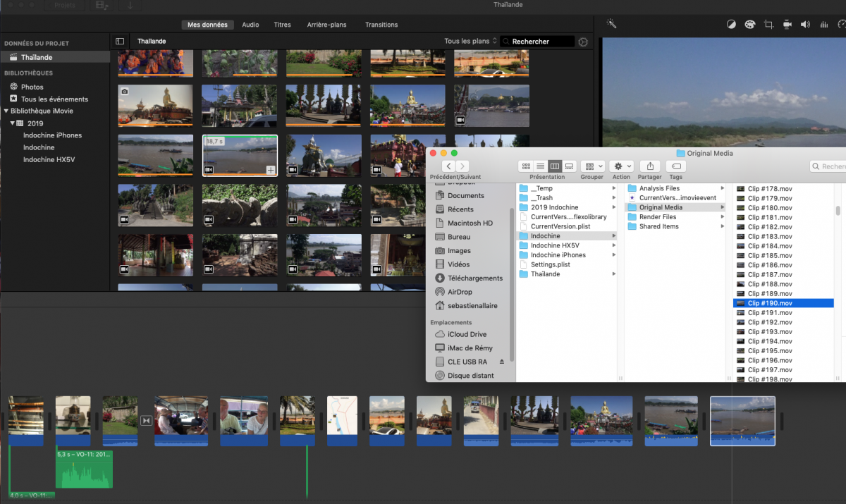This screenshot has width=846, height=504.
Task: Click the Rechercher search field in iMovie
Action: 537,42
